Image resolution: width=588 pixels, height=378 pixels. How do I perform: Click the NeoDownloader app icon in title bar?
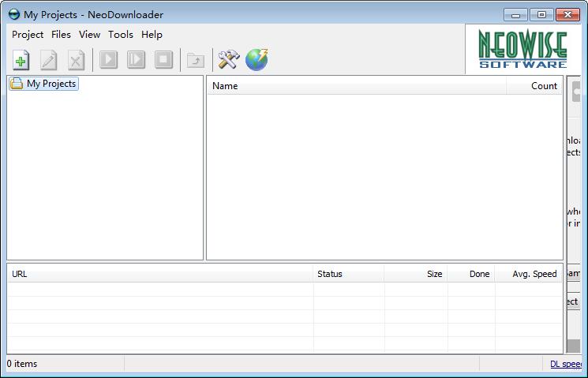14,15
